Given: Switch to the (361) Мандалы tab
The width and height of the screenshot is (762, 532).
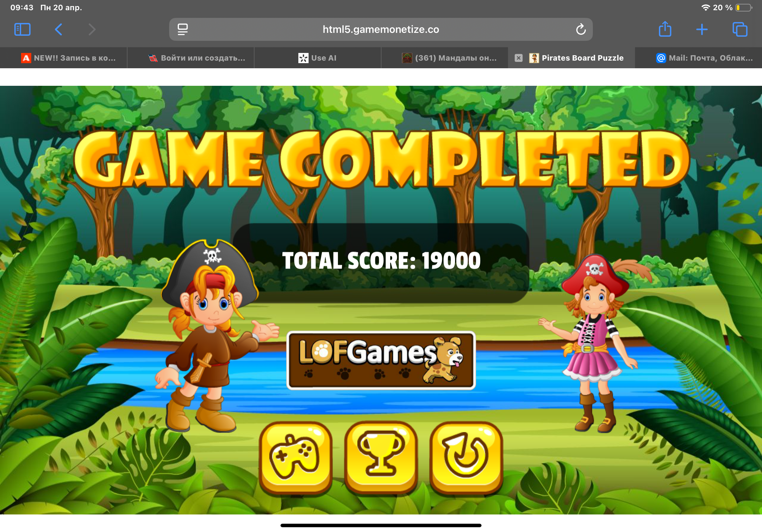Looking at the screenshot, I should click(x=449, y=58).
